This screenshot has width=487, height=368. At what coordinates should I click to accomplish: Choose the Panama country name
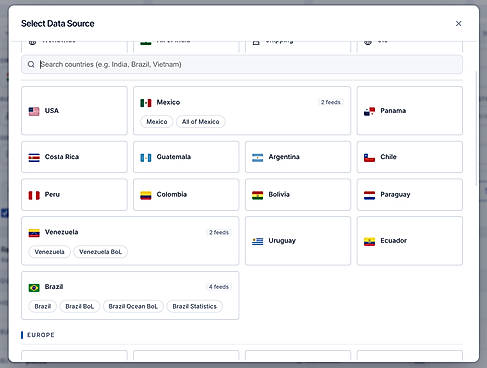coord(393,111)
